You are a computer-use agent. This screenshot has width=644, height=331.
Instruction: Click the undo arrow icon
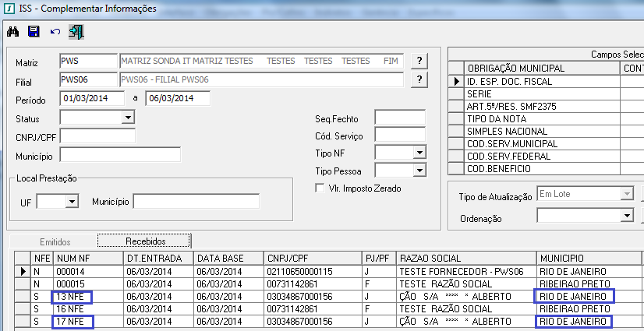55,32
